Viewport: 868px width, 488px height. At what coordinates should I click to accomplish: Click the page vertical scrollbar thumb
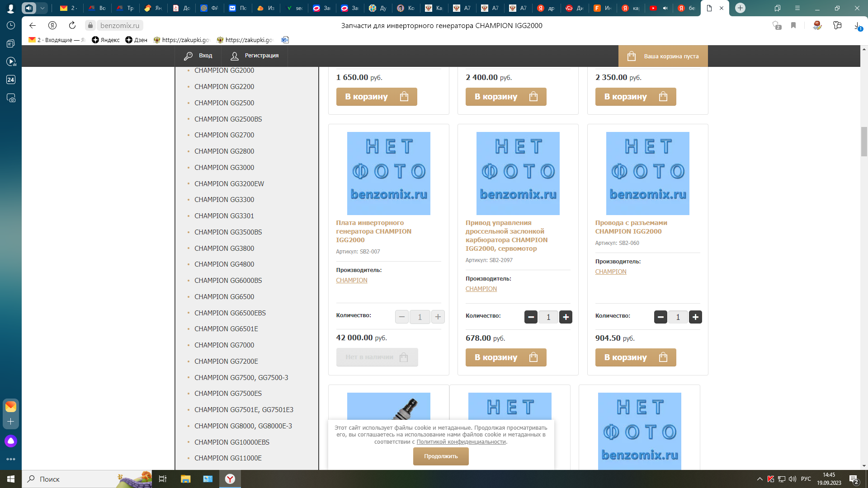click(864, 141)
